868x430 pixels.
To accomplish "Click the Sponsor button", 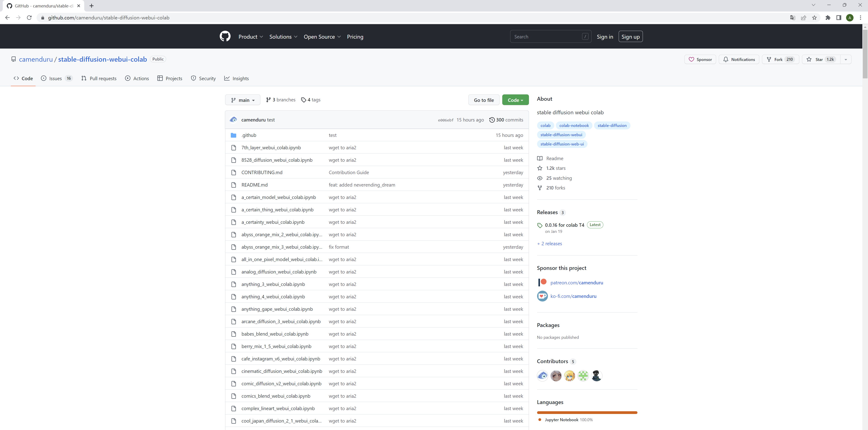I will (x=700, y=59).
